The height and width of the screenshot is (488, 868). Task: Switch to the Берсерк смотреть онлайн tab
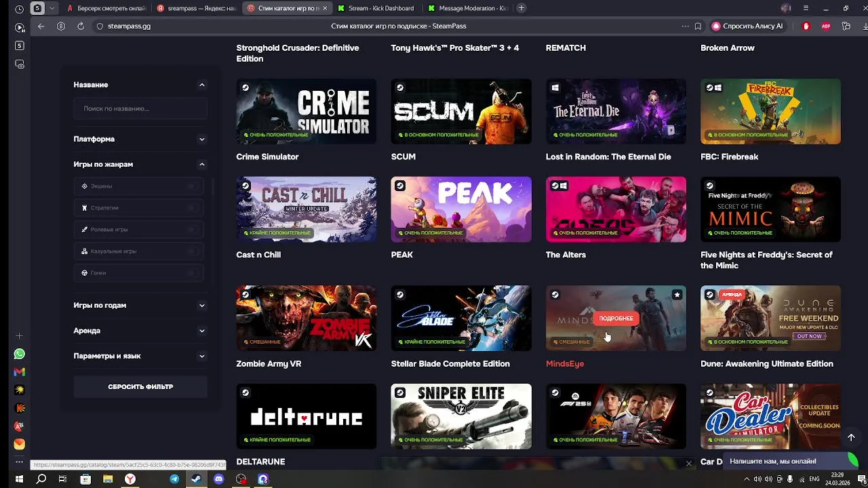[106, 8]
